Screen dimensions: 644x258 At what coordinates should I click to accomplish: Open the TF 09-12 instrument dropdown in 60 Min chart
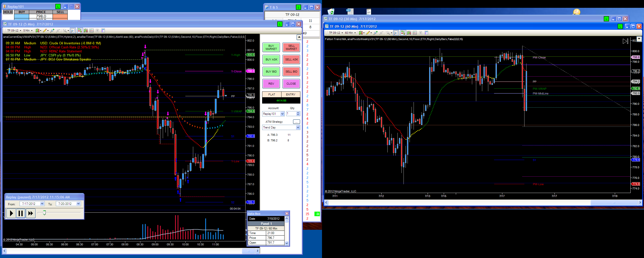pos(336,33)
